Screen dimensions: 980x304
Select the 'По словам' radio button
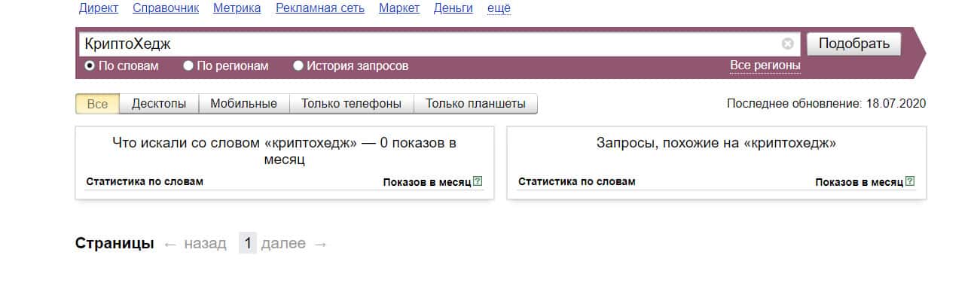pyautogui.click(x=90, y=65)
